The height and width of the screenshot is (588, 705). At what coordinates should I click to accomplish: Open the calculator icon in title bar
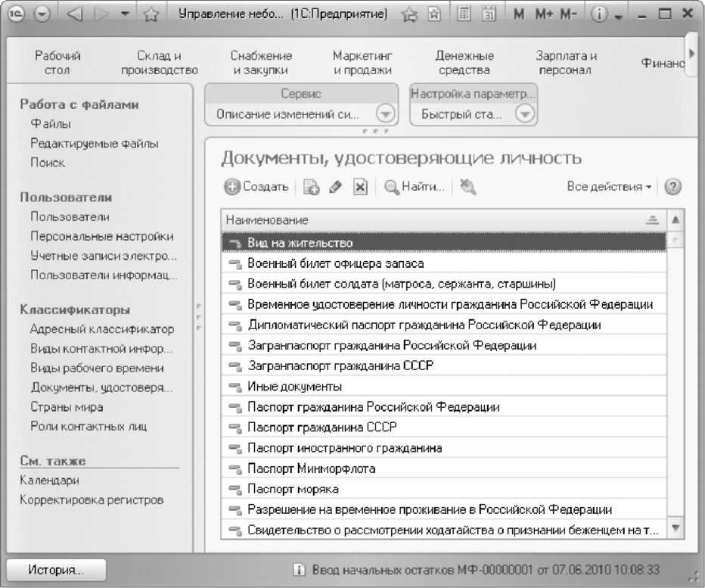click(x=463, y=14)
